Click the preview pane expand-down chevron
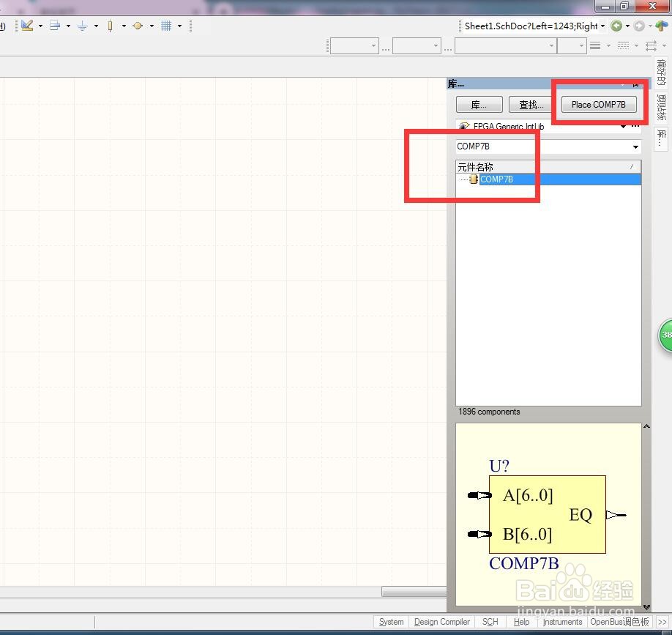This screenshot has height=635, width=672. coord(646,607)
